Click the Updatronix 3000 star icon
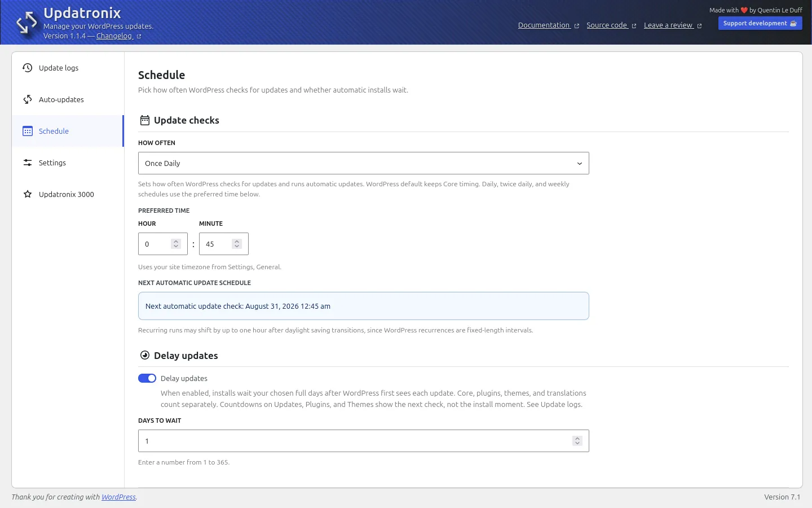 [27, 194]
